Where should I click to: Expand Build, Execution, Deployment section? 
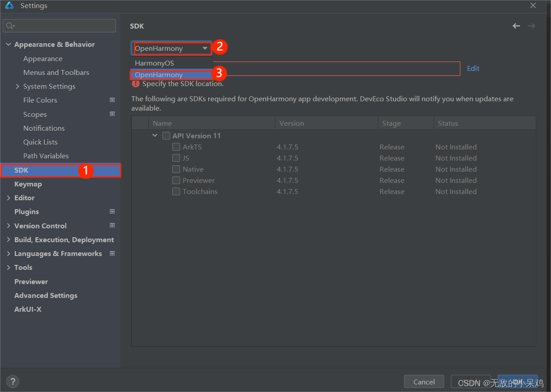pos(8,239)
